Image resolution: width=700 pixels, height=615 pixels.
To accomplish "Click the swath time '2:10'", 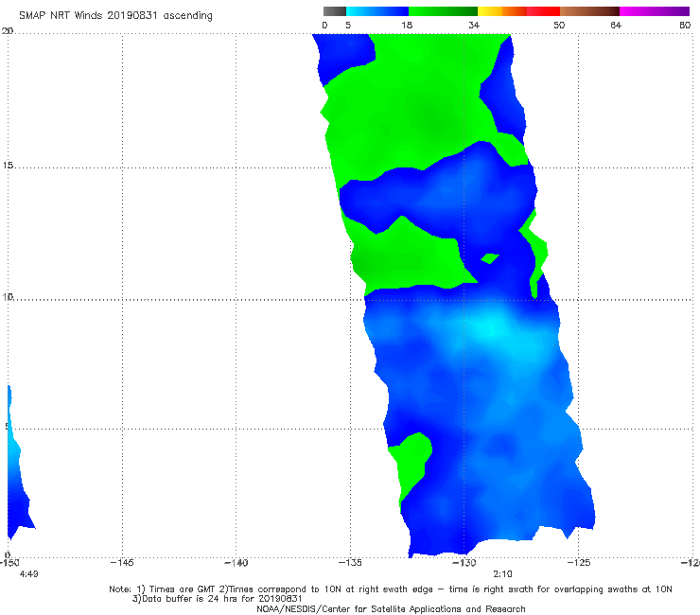I will 502,574.
